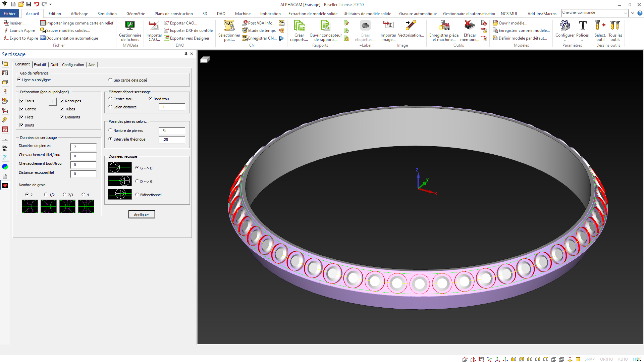Screen dimensions: 644x362
Task: Click the question mark help button
Action: pyautogui.click(x=52, y=102)
